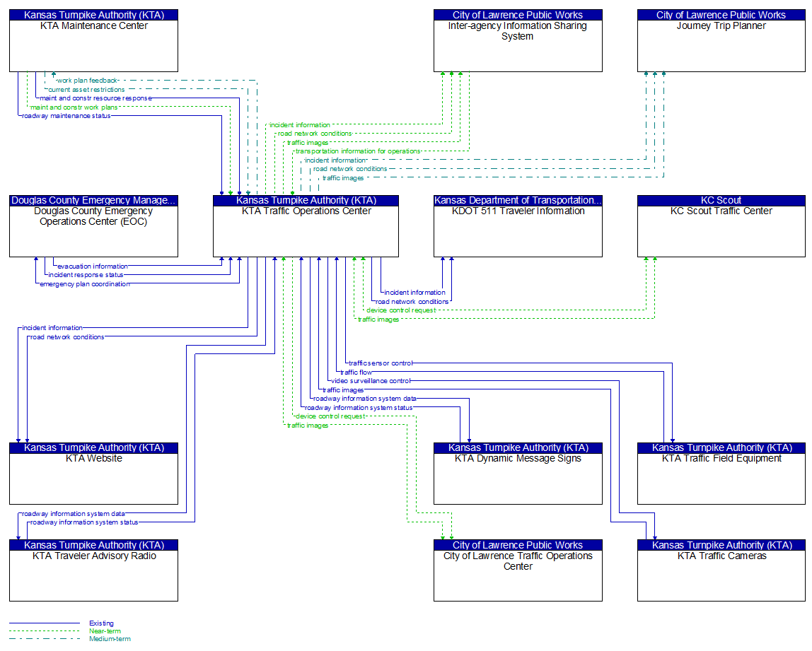
Task: Click the Medium-term legend entry
Action: point(110,638)
